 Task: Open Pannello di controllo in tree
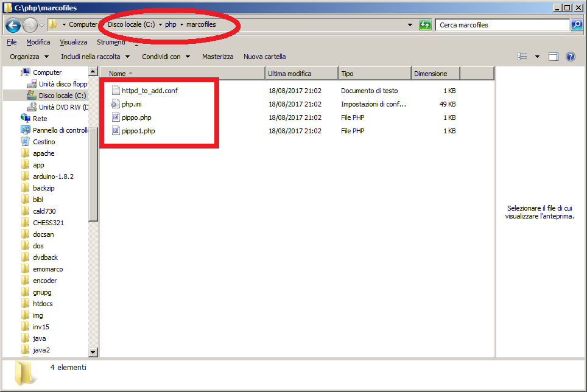click(x=60, y=130)
